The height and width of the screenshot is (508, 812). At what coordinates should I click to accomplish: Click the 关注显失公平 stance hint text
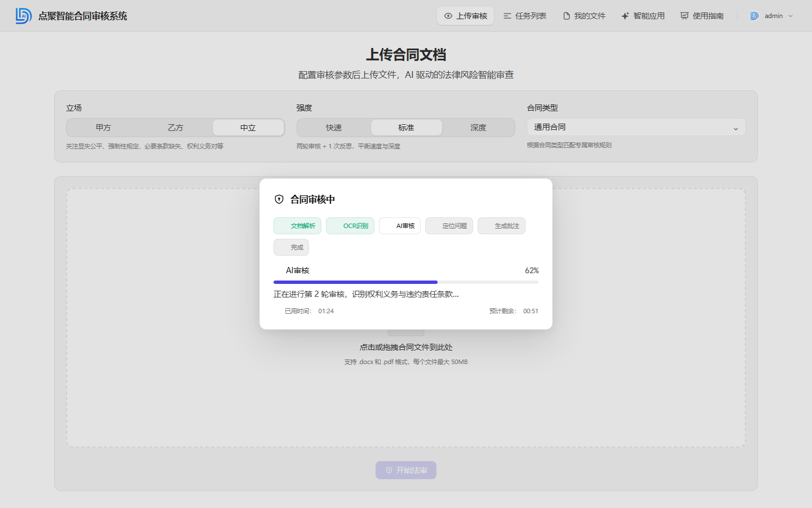[x=145, y=146]
